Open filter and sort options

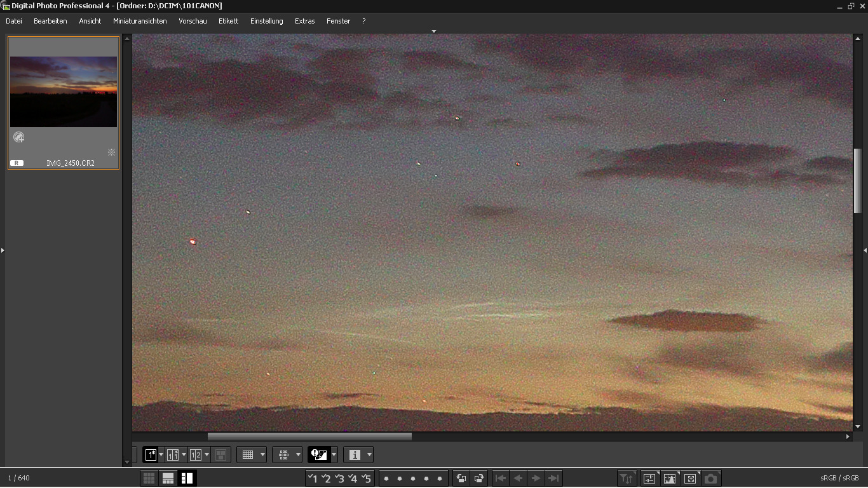tap(627, 478)
